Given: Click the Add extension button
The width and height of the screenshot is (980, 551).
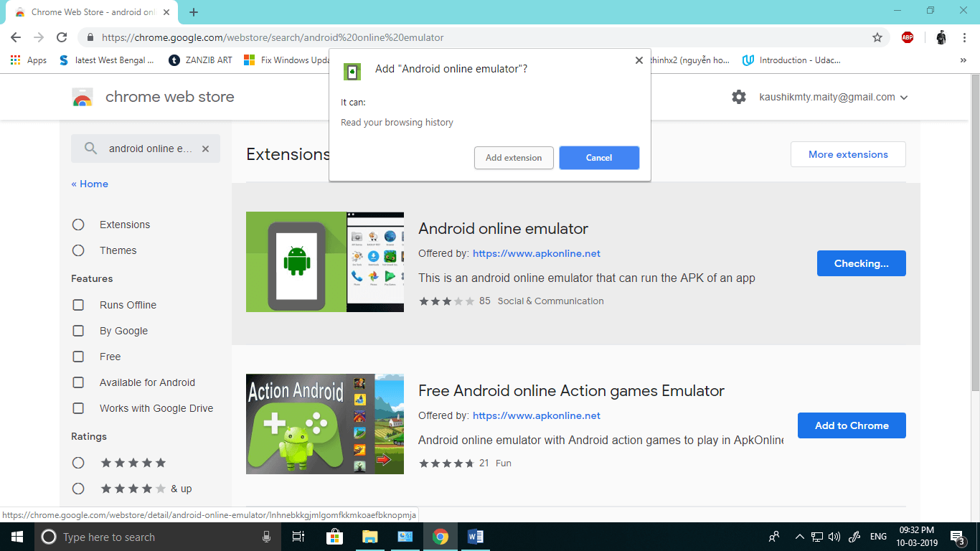Looking at the screenshot, I should [x=514, y=158].
